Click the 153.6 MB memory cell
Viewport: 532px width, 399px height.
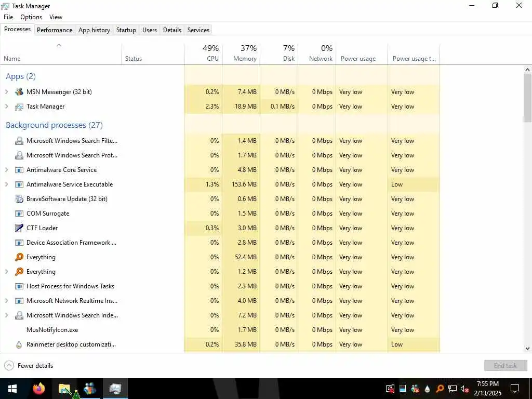coord(241,184)
